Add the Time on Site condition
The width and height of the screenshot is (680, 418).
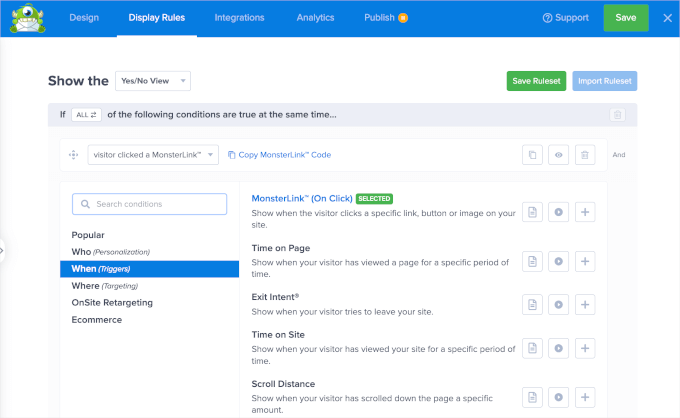pyautogui.click(x=585, y=348)
